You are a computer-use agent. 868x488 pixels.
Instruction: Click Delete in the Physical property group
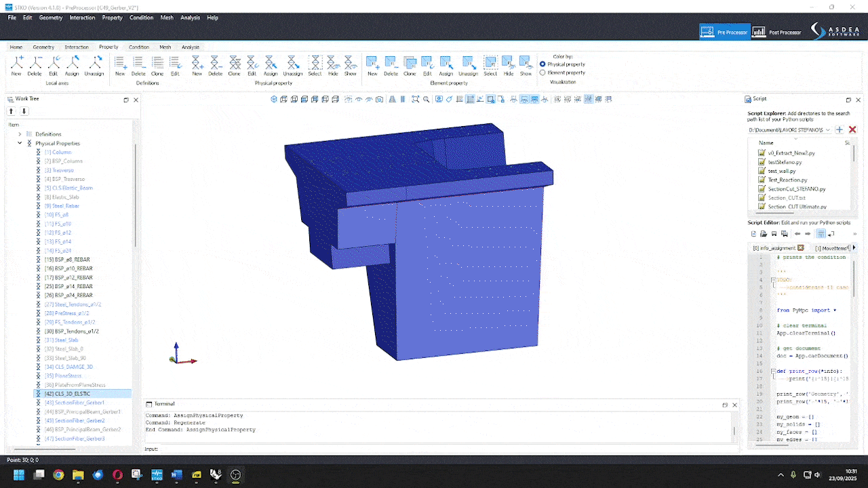(x=215, y=66)
